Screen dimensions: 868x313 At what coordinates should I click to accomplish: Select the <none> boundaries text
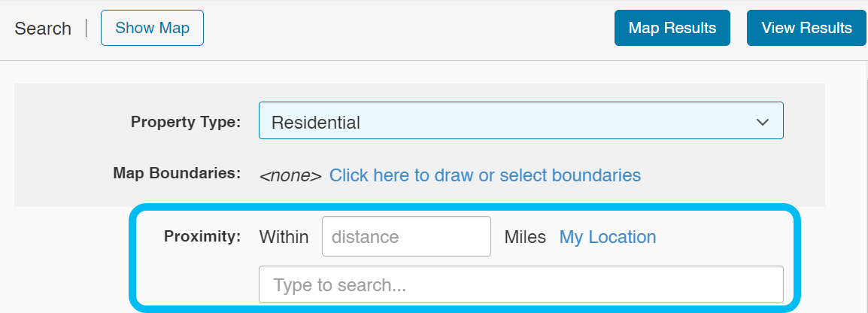pos(290,176)
